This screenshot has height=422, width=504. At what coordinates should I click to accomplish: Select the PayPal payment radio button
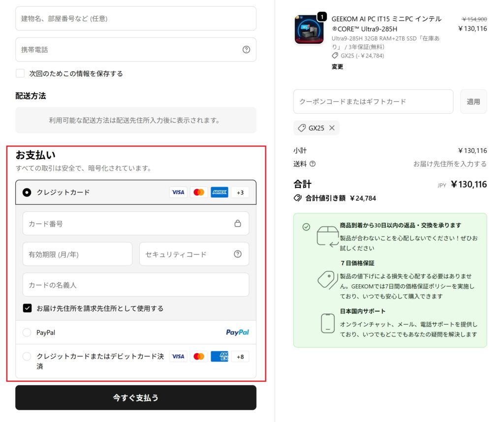click(27, 332)
